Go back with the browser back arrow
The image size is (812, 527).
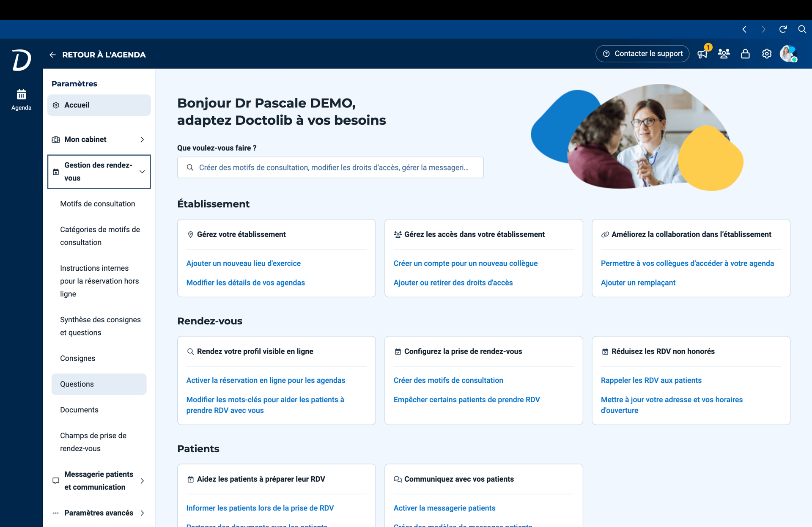pyautogui.click(x=744, y=29)
